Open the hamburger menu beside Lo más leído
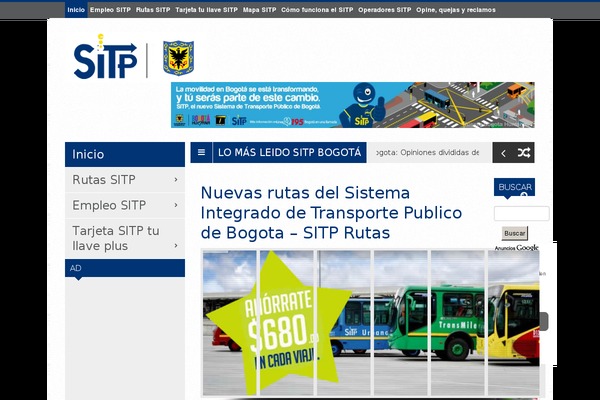The width and height of the screenshot is (600, 400). pos(201,152)
